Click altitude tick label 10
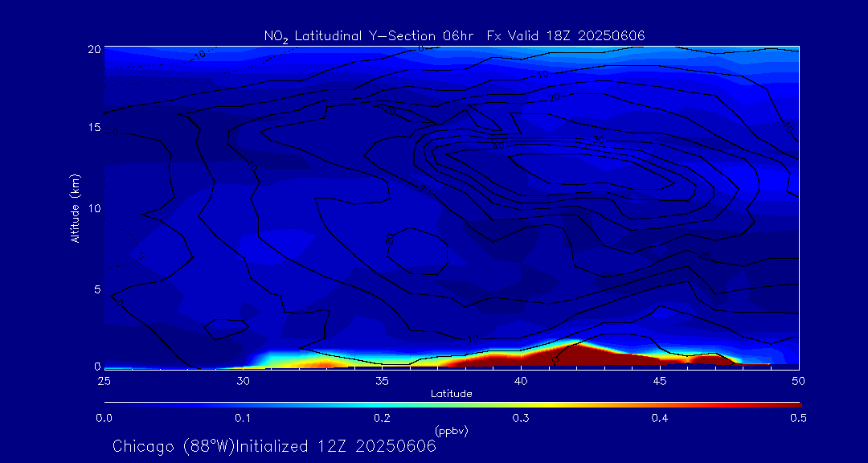Image resolution: width=868 pixels, height=463 pixels. coord(93,208)
